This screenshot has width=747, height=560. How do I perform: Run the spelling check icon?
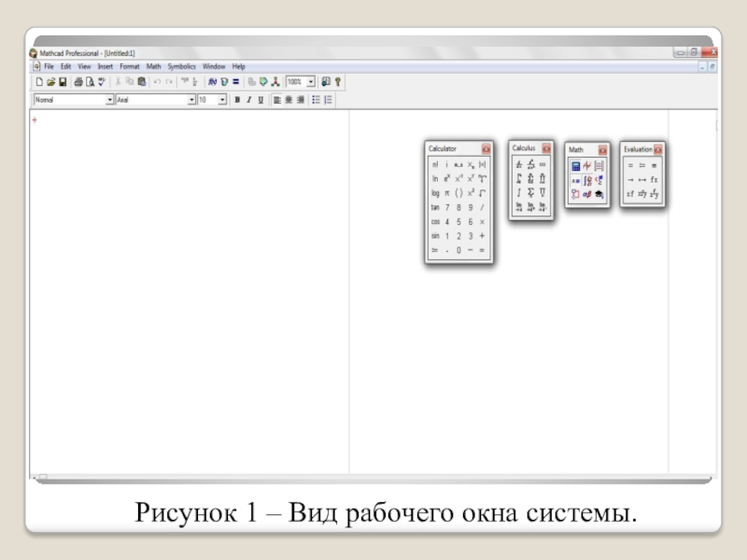pyautogui.click(x=102, y=82)
